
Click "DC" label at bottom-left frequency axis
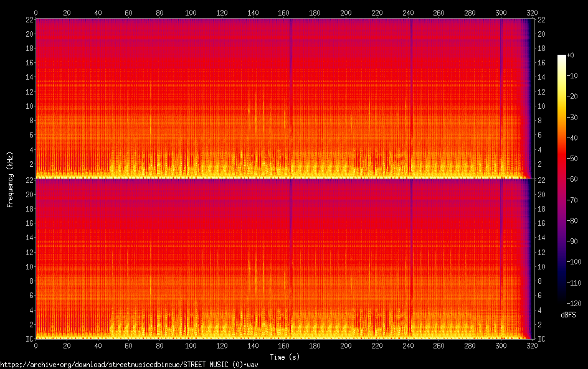pos(30,339)
